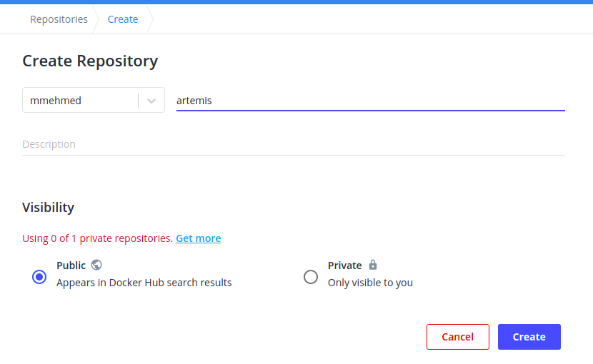Click 'Appears in Docker Hub search results' text
This screenshot has height=364, width=593.
point(144,283)
